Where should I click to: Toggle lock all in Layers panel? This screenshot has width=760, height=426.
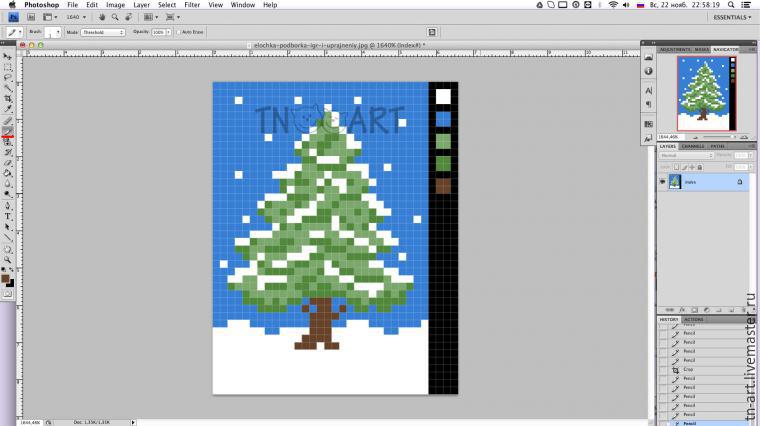click(699, 167)
